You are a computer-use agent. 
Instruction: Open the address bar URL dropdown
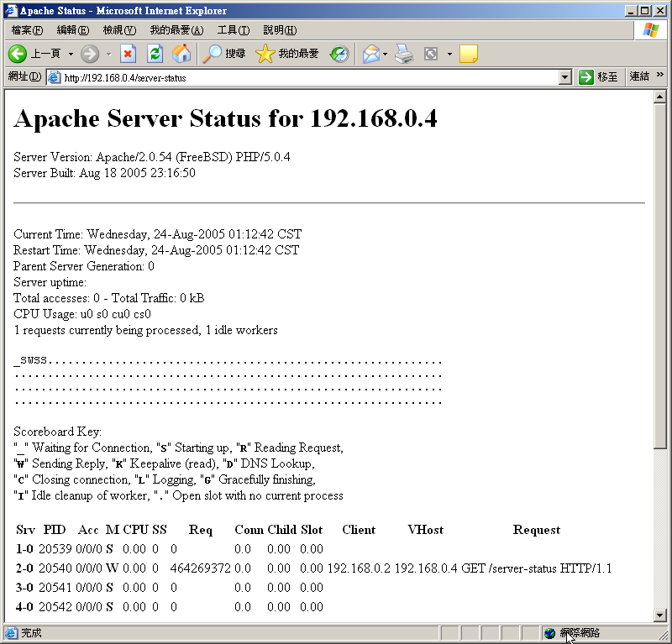click(565, 77)
